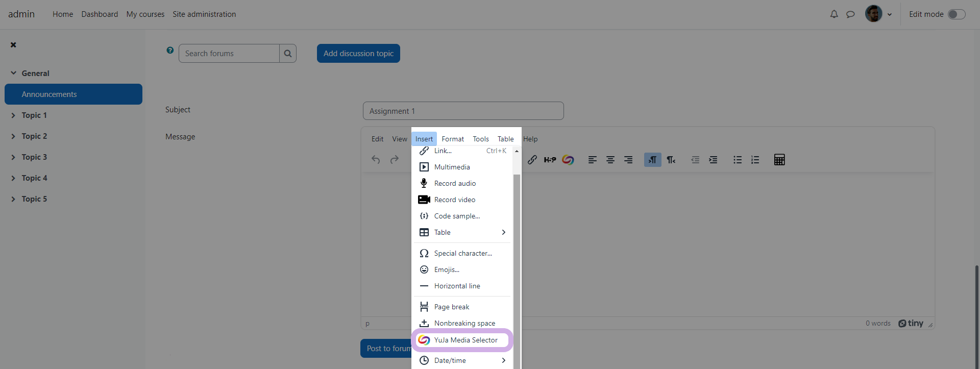The height and width of the screenshot is (369, 980).
Task: Select Record audio menu item
Action: point(462,183)
